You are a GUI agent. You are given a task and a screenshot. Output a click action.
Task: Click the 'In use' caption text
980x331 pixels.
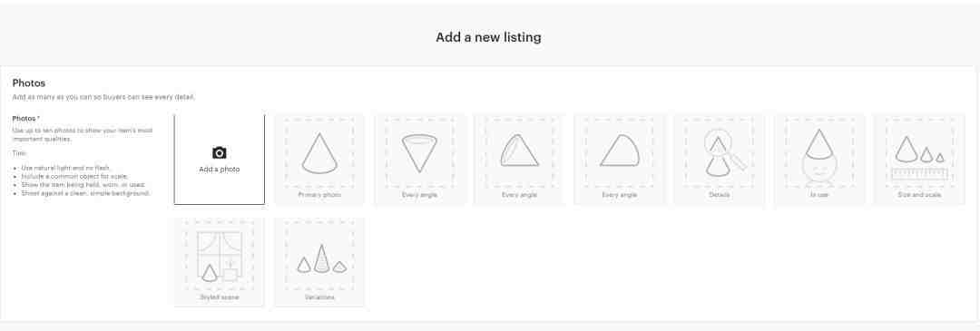tap(819, 195)
